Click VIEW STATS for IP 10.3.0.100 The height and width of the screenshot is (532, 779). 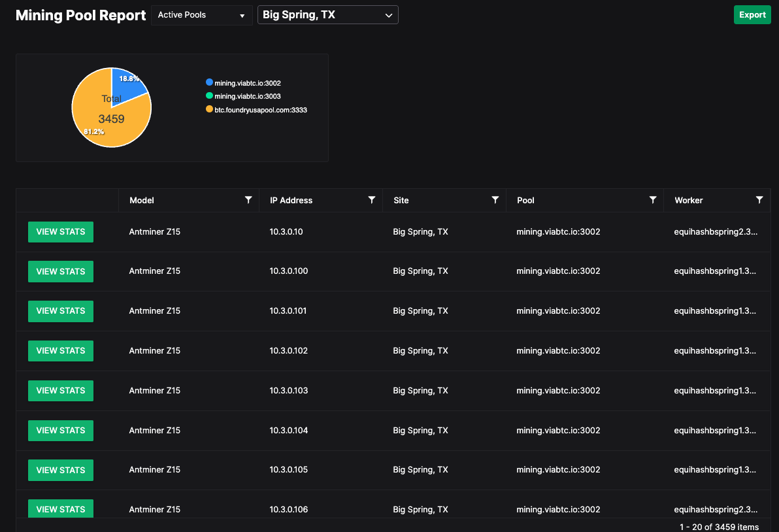coord(61,272)
